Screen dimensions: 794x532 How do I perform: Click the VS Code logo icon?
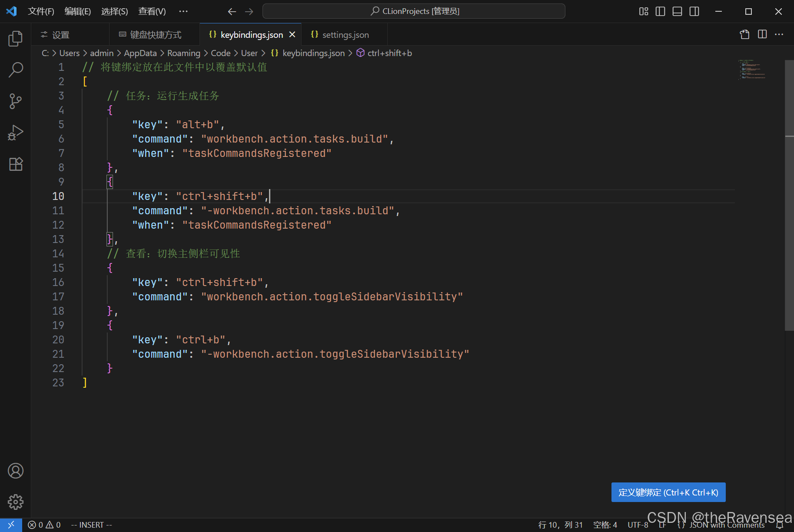pos(12,11)
